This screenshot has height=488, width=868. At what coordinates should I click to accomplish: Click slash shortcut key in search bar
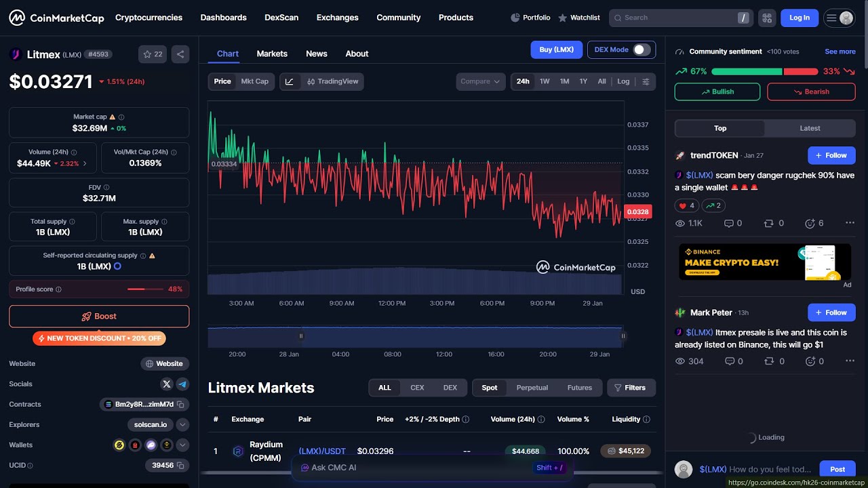pos(743,18)
